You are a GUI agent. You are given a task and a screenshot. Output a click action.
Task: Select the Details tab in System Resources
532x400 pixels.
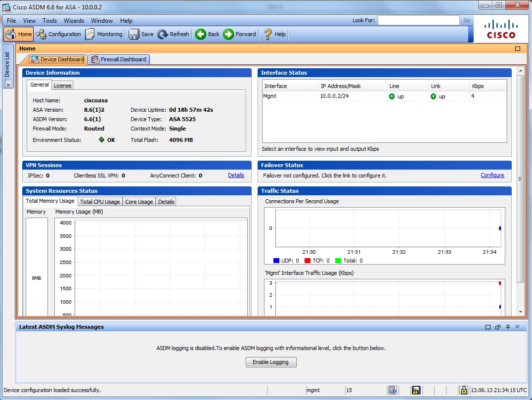(x=166, y=202)
